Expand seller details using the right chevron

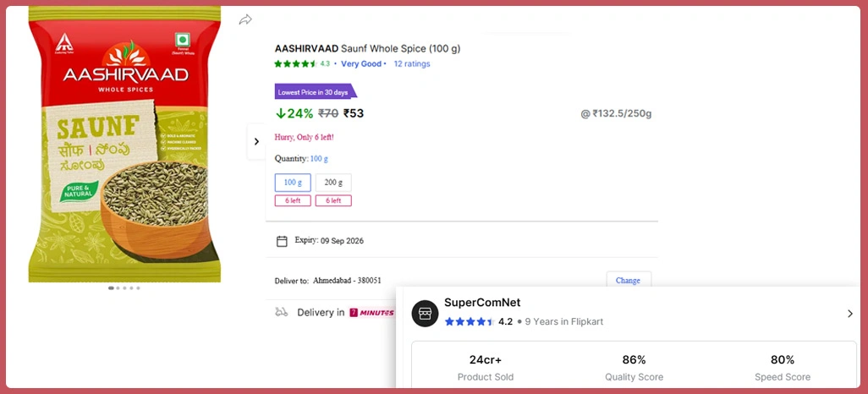tap(849, 314)
